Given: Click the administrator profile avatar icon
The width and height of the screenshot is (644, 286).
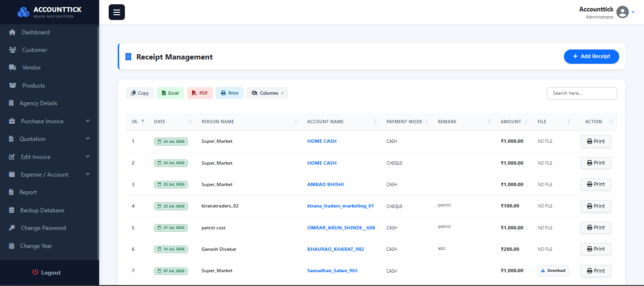Looking at the screenshot, I should (x=623, y=12).
